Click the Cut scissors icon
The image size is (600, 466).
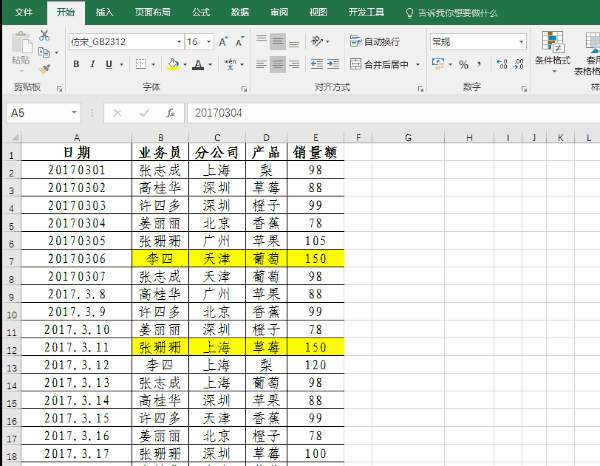44,35
